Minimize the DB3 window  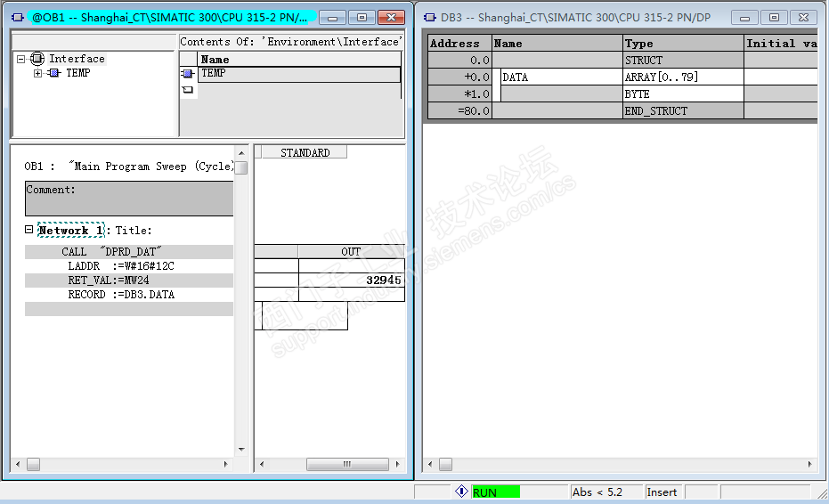[x=744, y=18]
